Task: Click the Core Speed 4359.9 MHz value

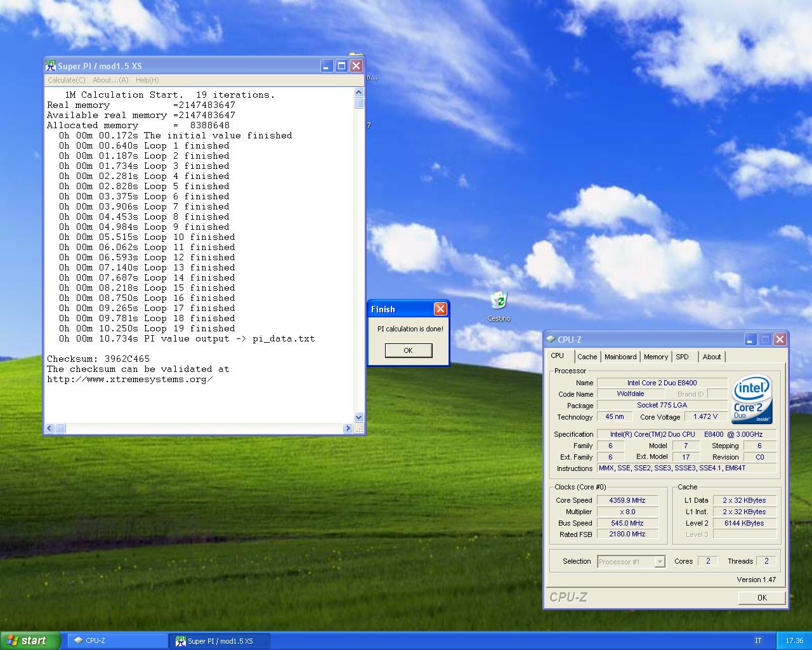Action: click(627, 500)
